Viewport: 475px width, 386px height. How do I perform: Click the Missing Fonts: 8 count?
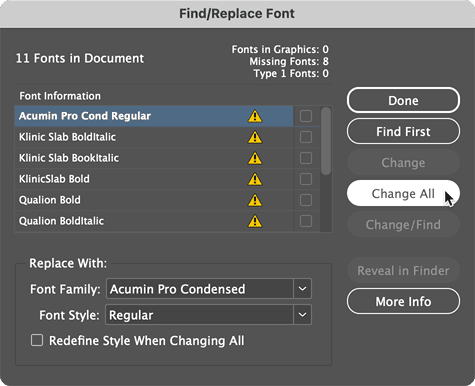point(289,61)
